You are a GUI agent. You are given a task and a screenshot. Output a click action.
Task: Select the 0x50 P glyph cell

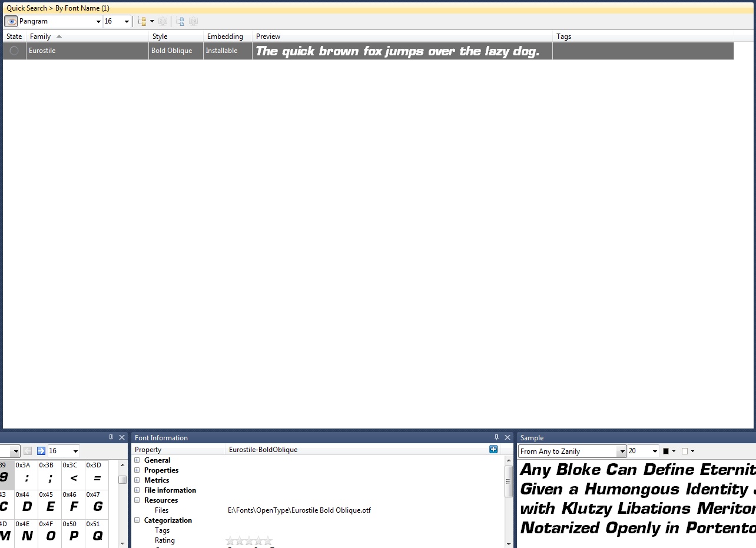74,533
